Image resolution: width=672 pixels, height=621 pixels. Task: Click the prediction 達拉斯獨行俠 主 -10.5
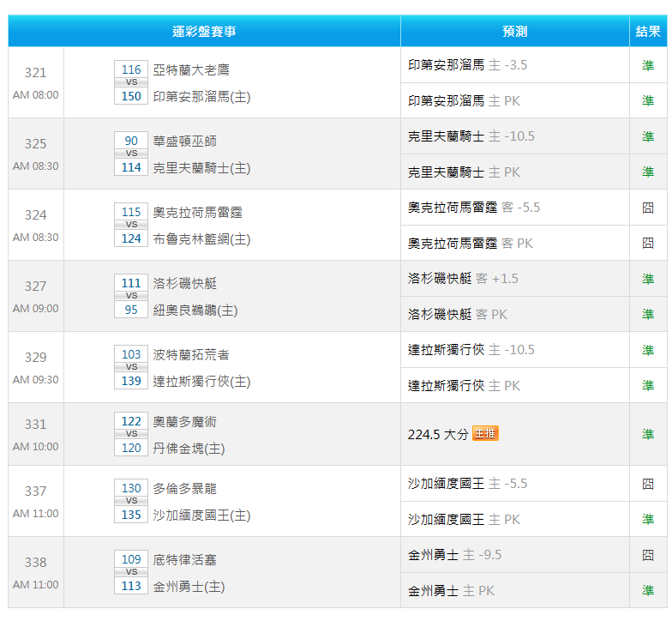point(471,350)
